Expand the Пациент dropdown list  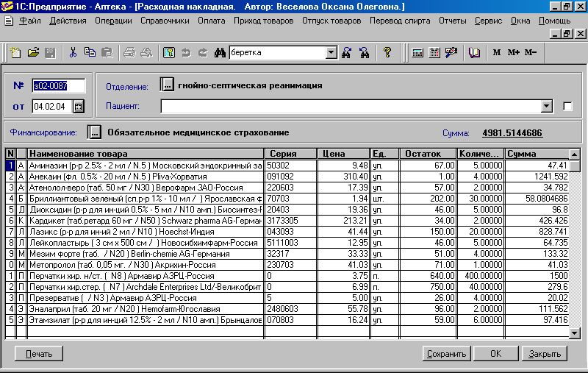click(x=547, y=107)
